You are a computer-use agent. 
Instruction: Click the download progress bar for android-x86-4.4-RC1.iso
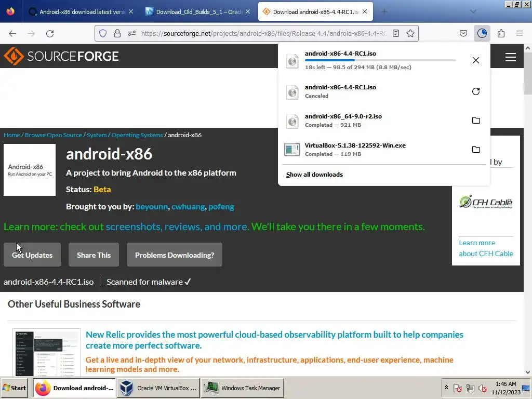click(x=380, y=60)
